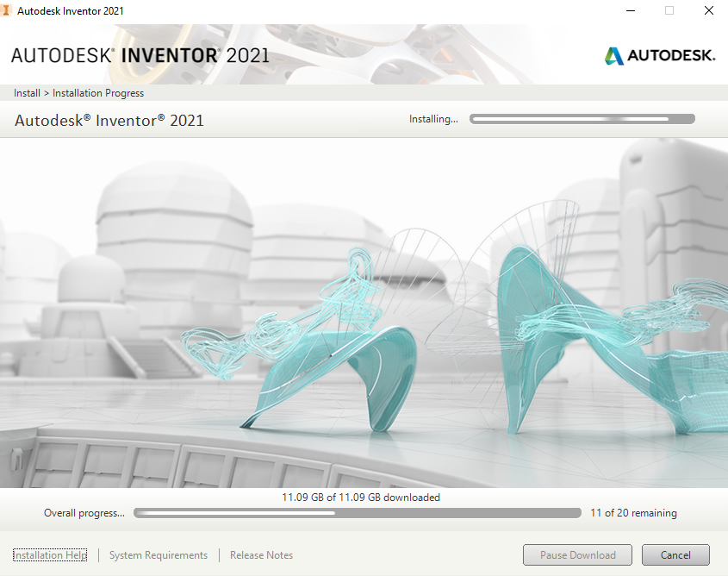Click the '11 of 20 remaining' status text

pos(633,512)
